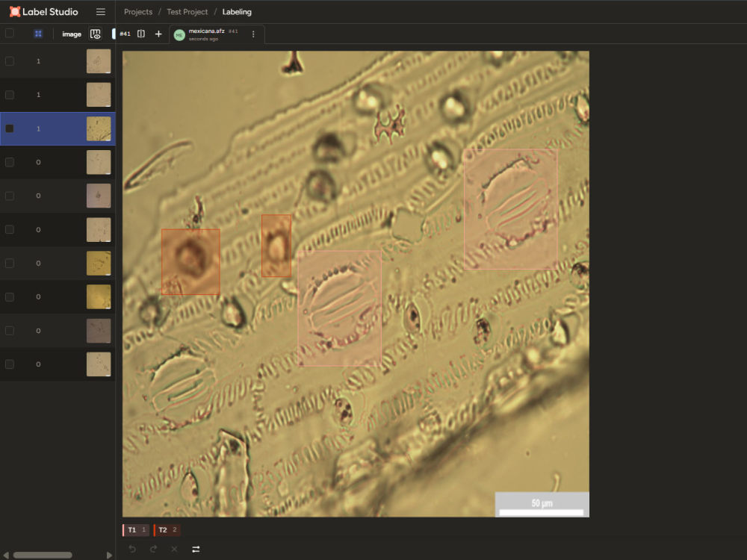Open Test Project breadcrumb link
The image size is (747, 560).
(x=187, y=12)
